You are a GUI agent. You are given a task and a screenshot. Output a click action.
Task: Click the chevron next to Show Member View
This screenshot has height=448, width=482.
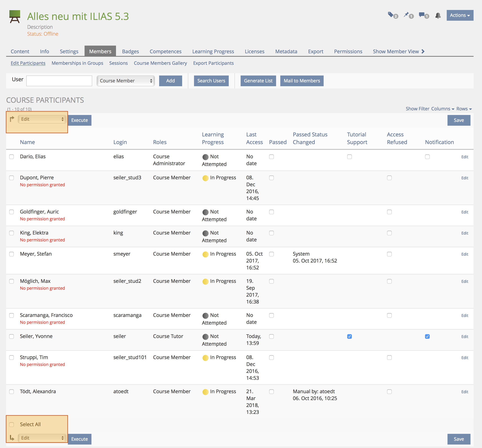423,51
